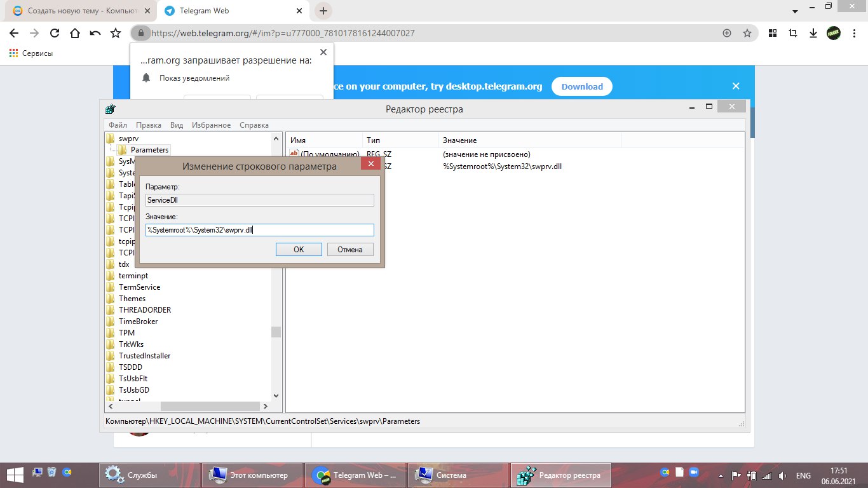
Task: Open the Action Center flag icon in tray
Action: pyautogui.click(x=736, y=475)
